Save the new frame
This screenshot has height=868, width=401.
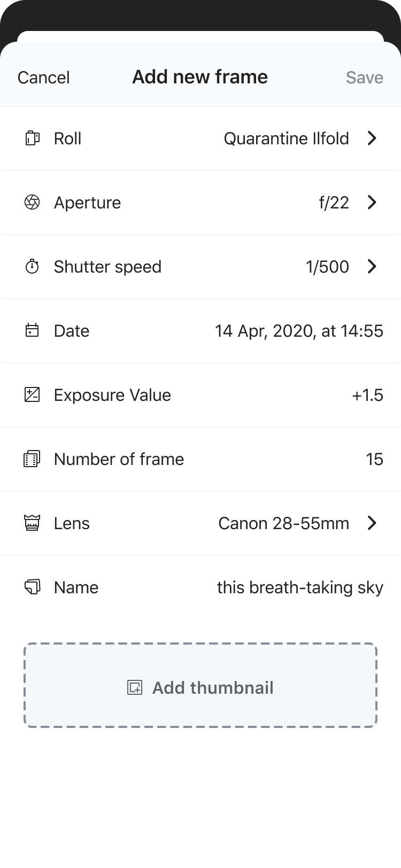tap(365, 77)
